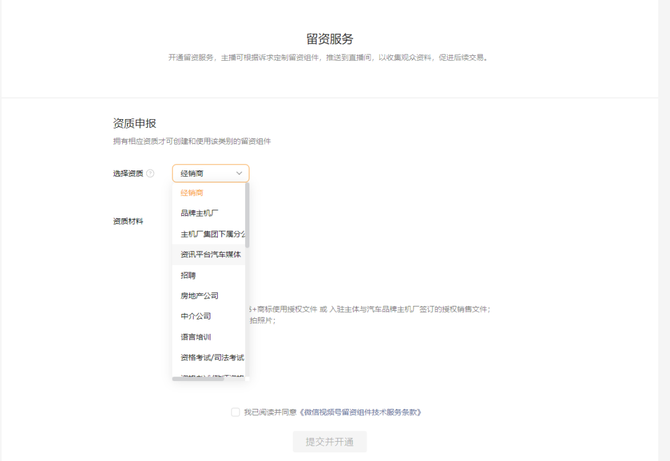Select the 招聘 option
The height and width of the screenshot is (461, 670).
(188, 275)
